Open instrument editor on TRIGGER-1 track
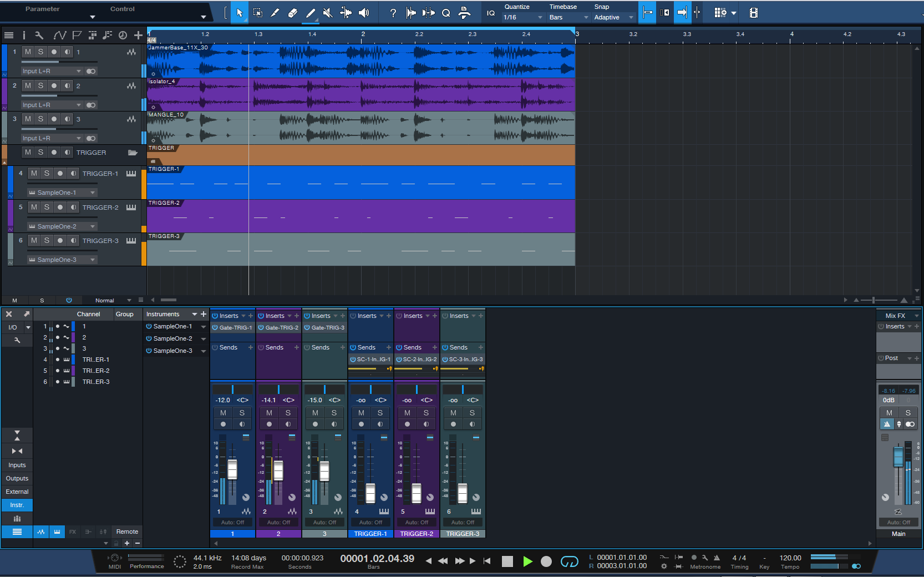Image resolution: width=924 pixels, height=577 pixels. [x=131, y=174]
